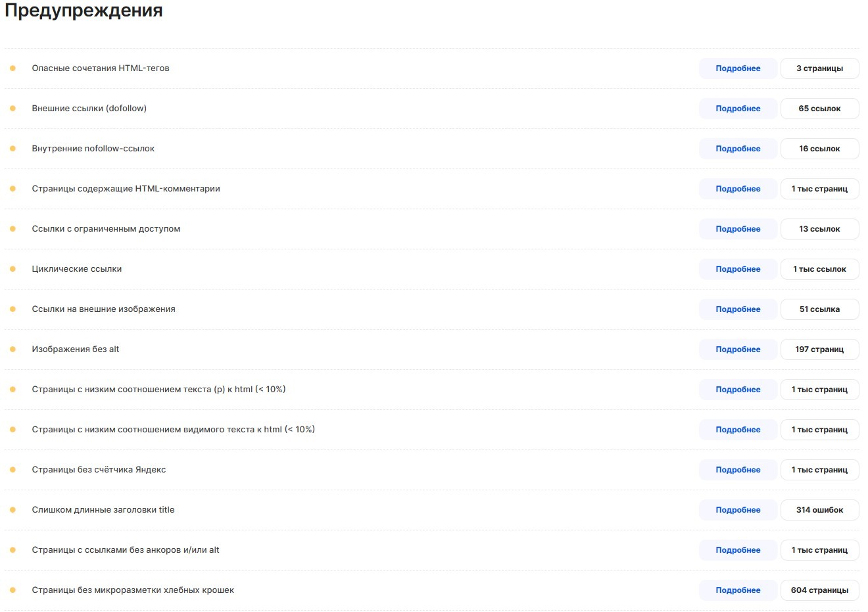Open 'Подробнее' for pages without Yandex counter

pyautogui.click(x=738, y=470)
